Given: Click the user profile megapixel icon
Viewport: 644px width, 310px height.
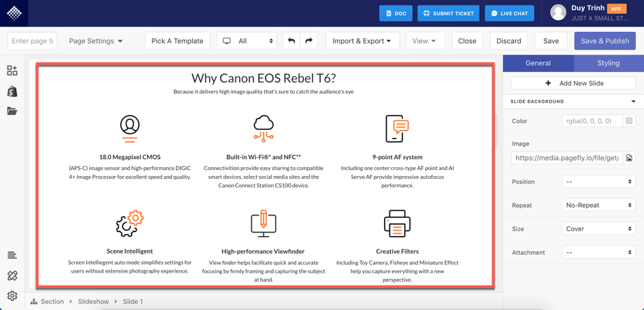Looking at the screenshot, I should point(130,128).
